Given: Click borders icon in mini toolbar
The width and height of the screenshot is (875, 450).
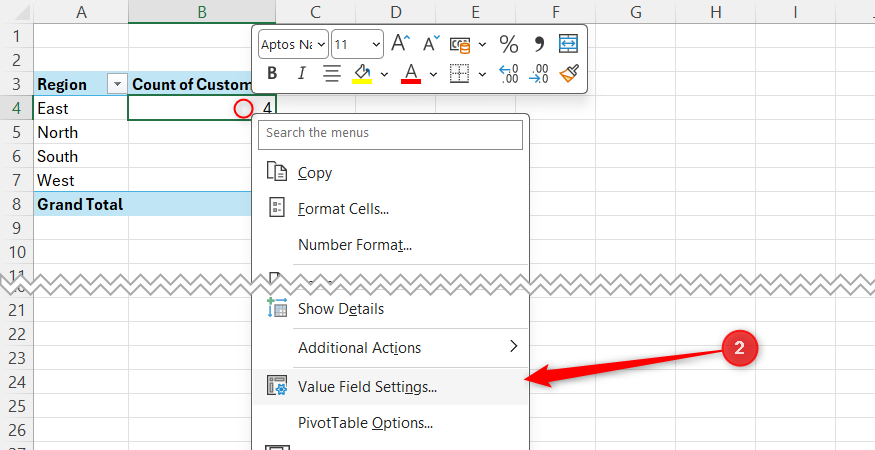Looking at the screenshot, I should (459, 73).
